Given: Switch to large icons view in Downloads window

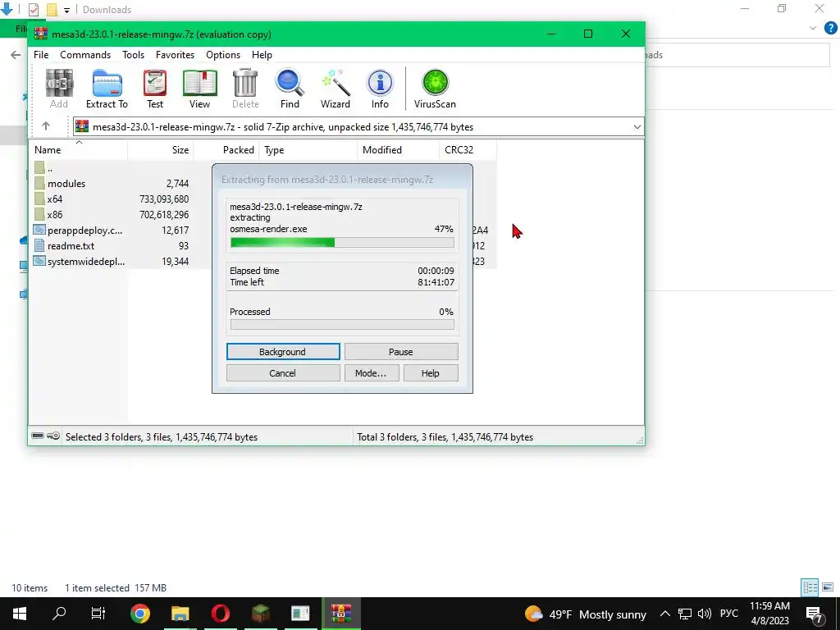Looking at the screenshot, I should (828, 587).
